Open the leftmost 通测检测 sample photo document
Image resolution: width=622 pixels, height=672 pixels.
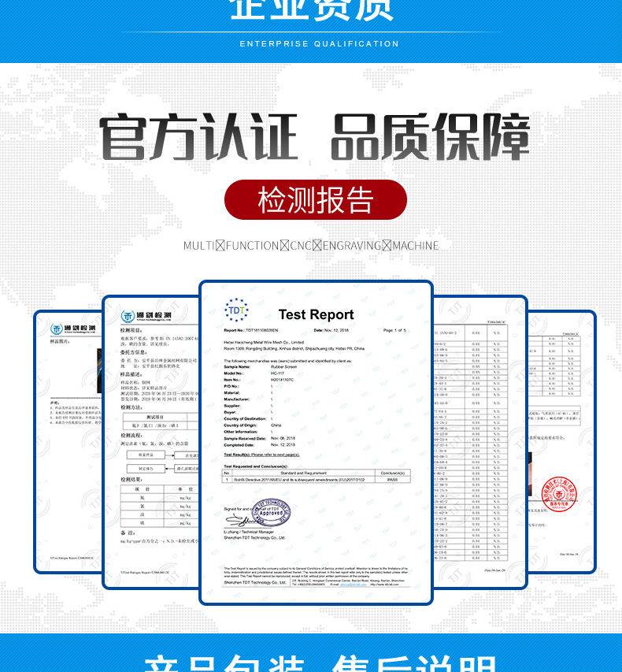[68, 441]
